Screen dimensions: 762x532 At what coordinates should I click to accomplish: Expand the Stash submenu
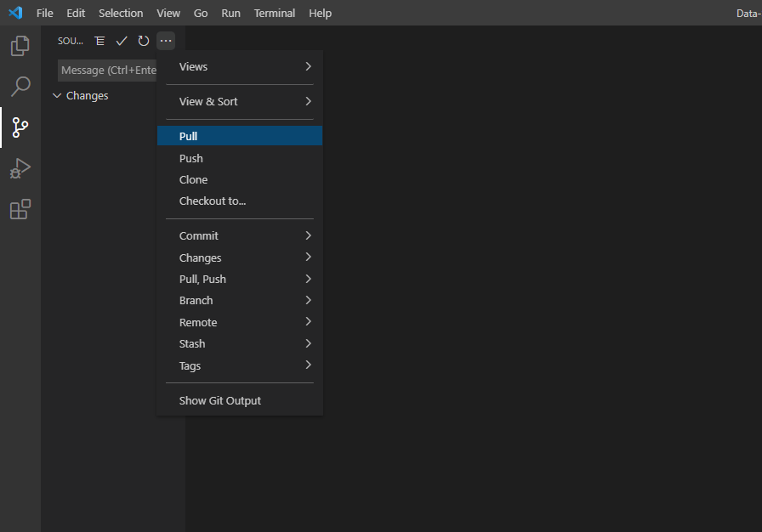click(x=240, y=343)
